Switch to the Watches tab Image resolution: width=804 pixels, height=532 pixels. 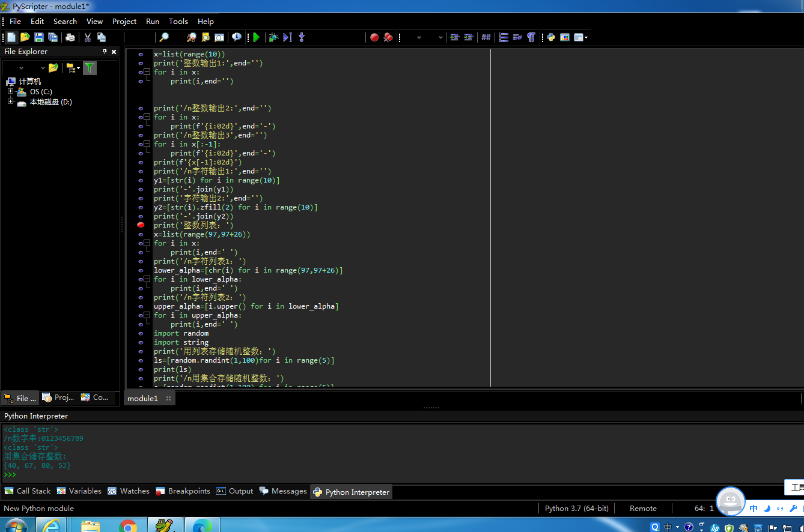(x=129, y=491)
